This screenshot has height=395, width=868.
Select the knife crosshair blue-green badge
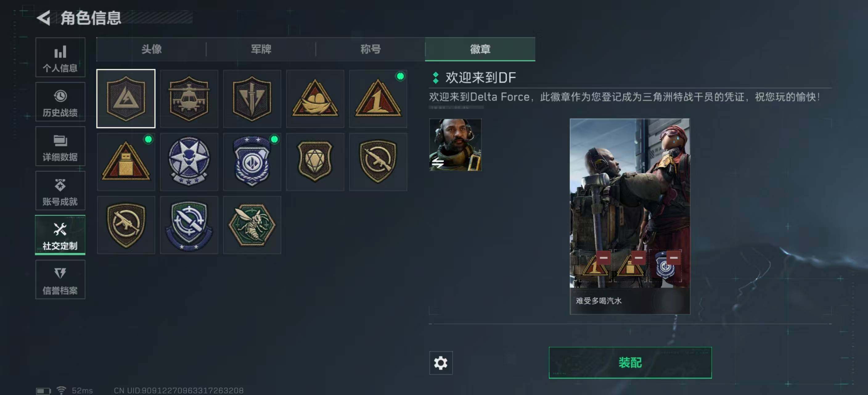tap(189, 225)
